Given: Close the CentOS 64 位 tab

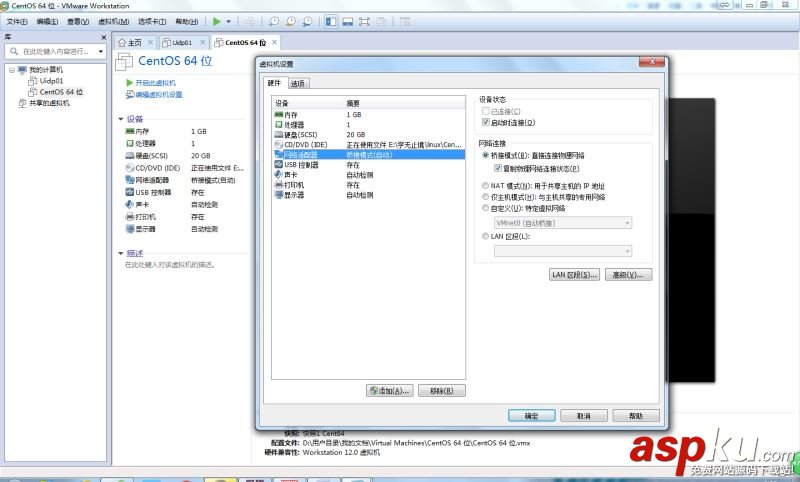Looking at the screenshot, I should 274,42.
